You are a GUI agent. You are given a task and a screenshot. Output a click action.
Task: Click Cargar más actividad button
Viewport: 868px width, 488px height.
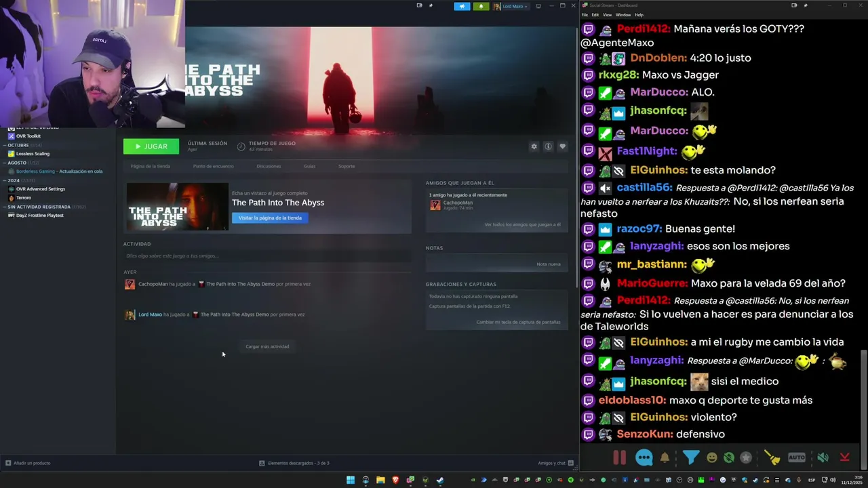tap(267, 346)
